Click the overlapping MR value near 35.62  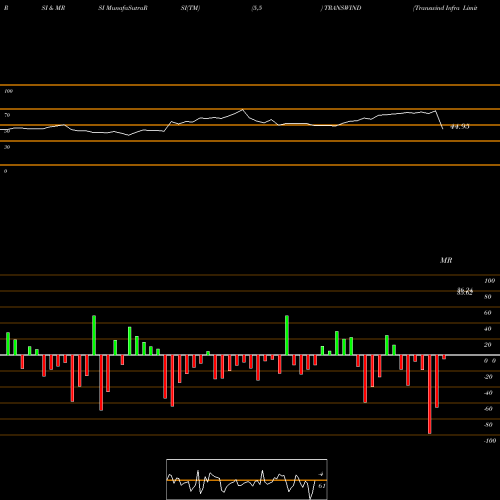pos(465,292)
